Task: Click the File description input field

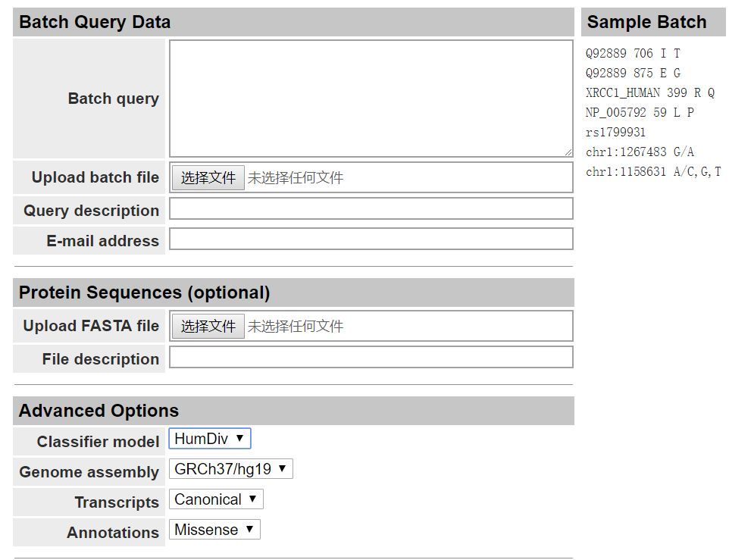Action: pyautogui.click(x=371, y=358)
